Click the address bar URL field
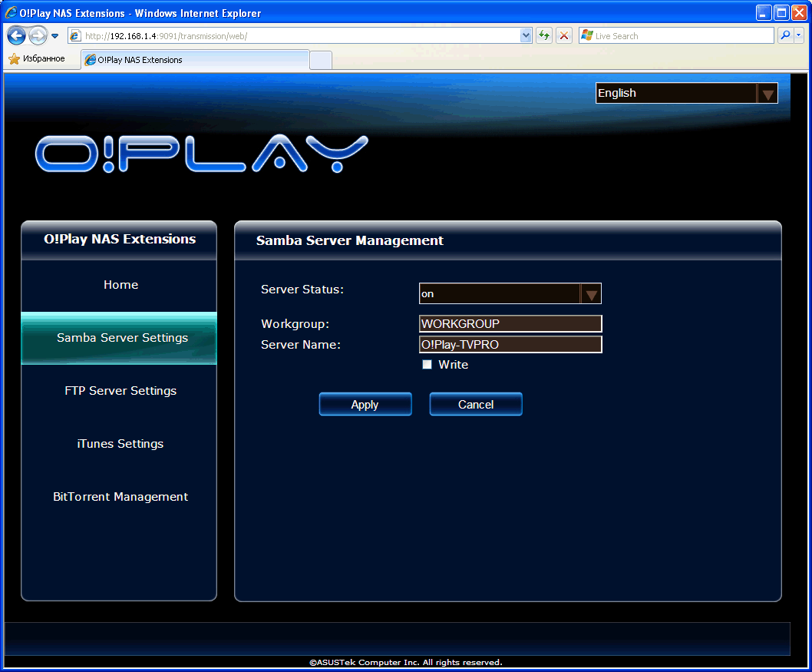 (300, 36)
